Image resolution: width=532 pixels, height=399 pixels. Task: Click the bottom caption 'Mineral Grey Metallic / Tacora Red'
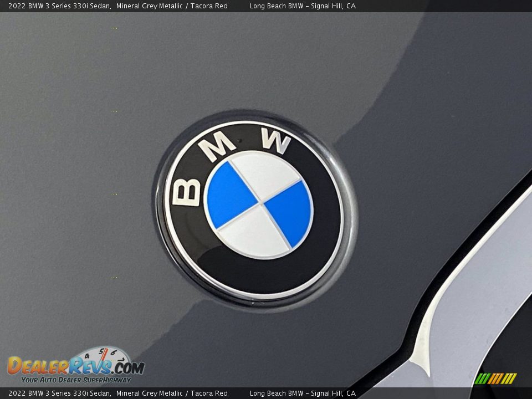(x=172, y=393)
